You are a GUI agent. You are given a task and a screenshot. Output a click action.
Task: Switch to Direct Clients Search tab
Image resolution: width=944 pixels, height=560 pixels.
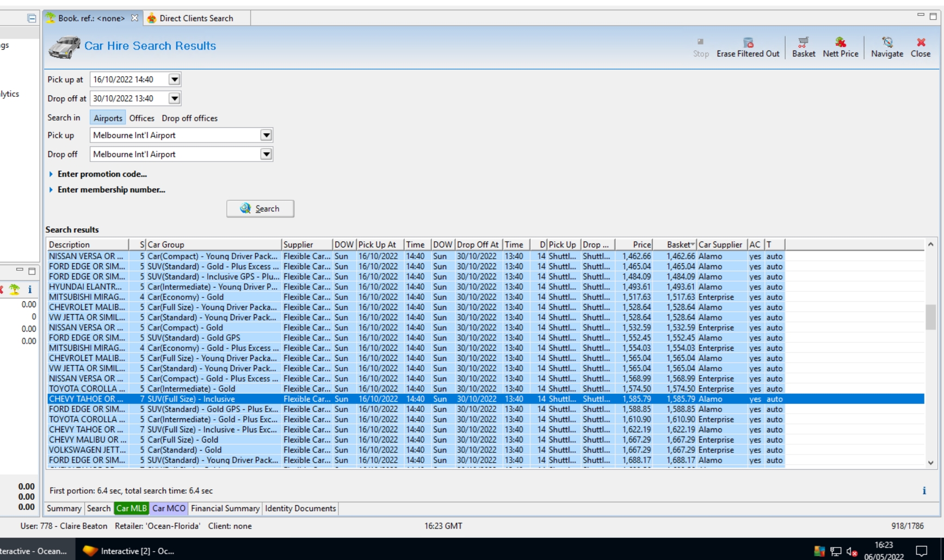[x=196, y=18]
